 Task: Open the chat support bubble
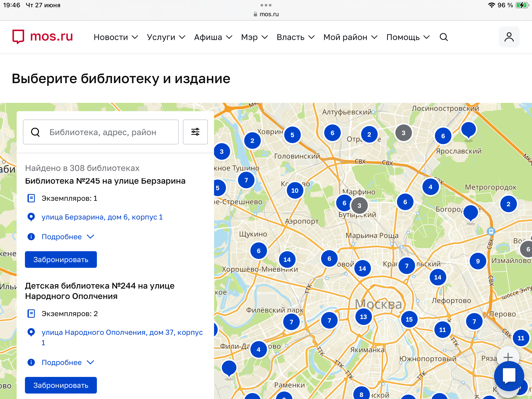tap(509, 376)
